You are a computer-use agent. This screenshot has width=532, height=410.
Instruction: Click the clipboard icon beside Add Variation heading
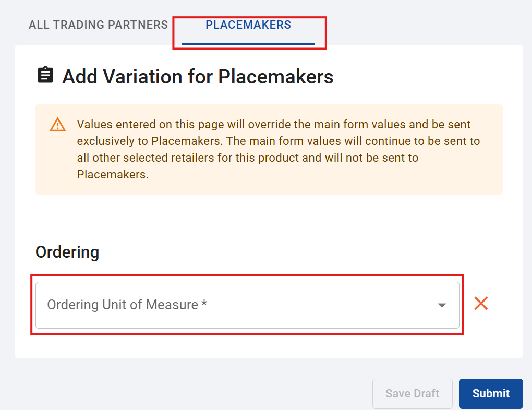[x=45, y=75]
